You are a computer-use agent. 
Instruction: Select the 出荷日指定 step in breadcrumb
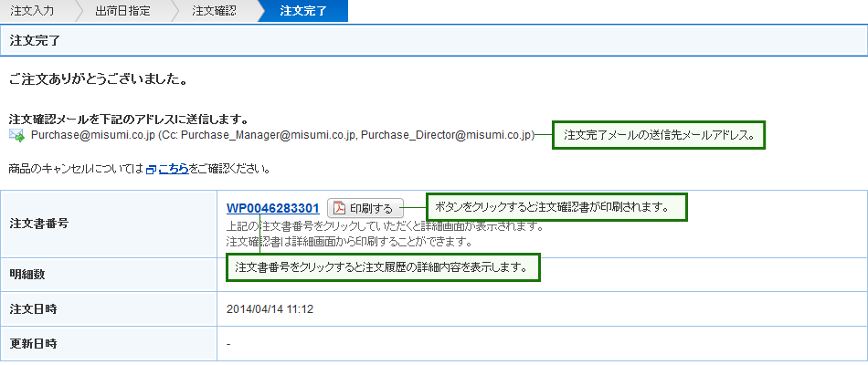[122, 11]
